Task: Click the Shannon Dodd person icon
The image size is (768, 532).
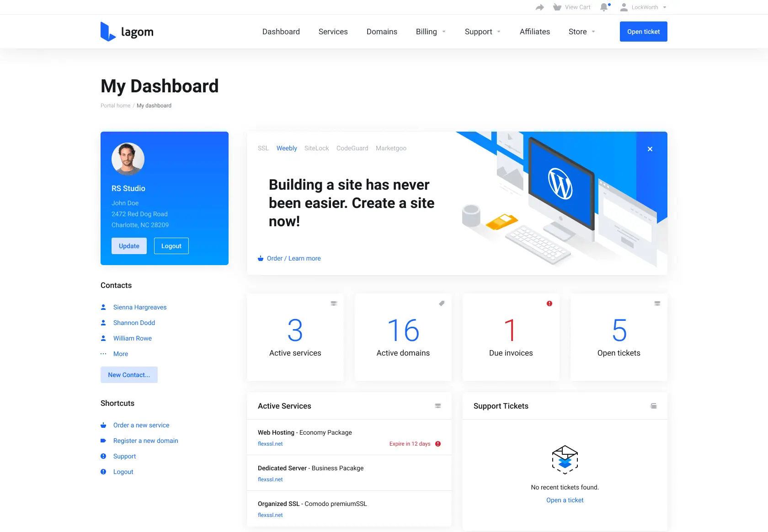Action: coord(103,323)
